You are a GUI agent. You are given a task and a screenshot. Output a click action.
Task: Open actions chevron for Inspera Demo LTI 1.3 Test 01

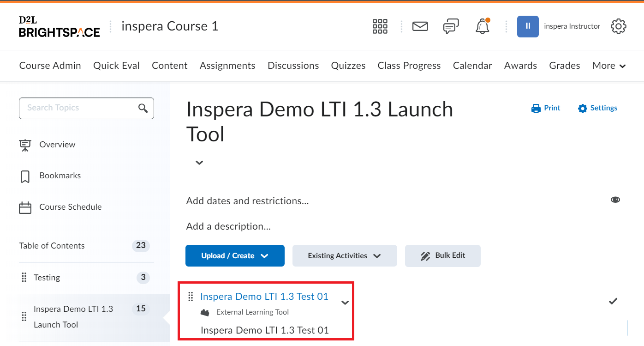pyautogui.click(x=345, y=303)
